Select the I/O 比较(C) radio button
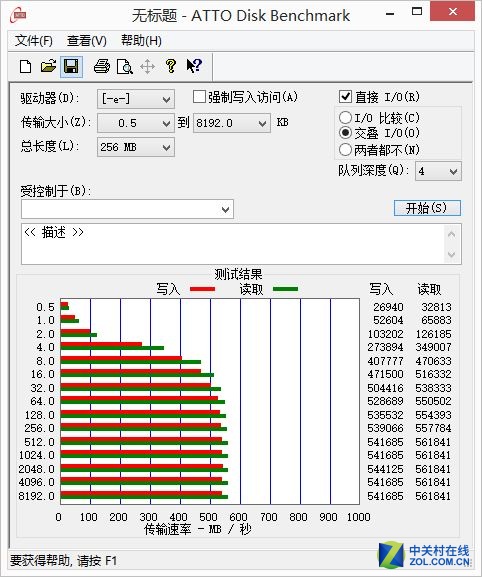 click(345, 118)
